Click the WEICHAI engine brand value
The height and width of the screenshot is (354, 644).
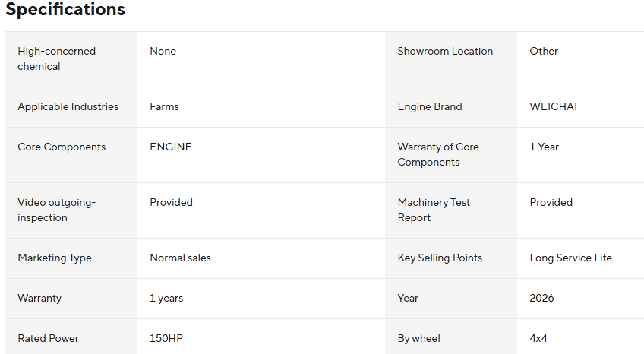click(x=553, y=107)
